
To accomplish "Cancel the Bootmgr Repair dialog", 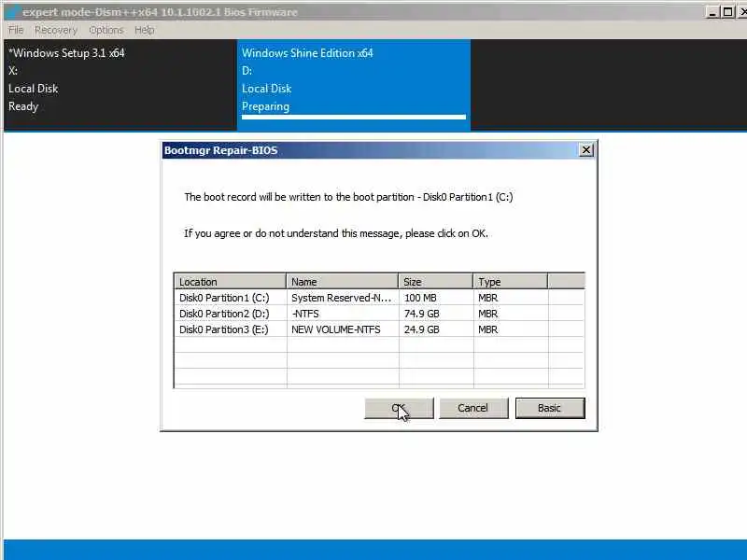I will pyautogui.click(x=473, y=408).
